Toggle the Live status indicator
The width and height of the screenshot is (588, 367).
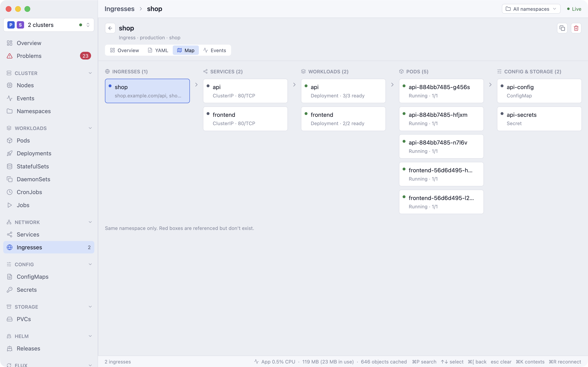tap(574, 9)
